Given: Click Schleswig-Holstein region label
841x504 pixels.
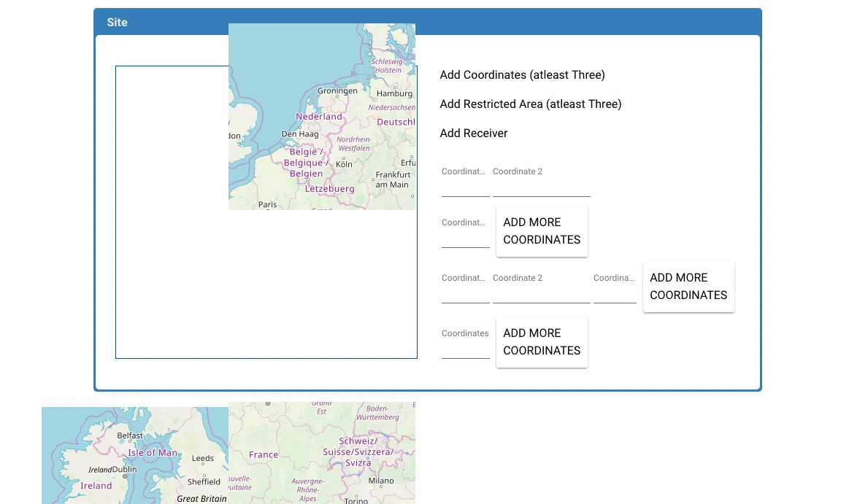Looking at the screenshot, I should point(387,66).
